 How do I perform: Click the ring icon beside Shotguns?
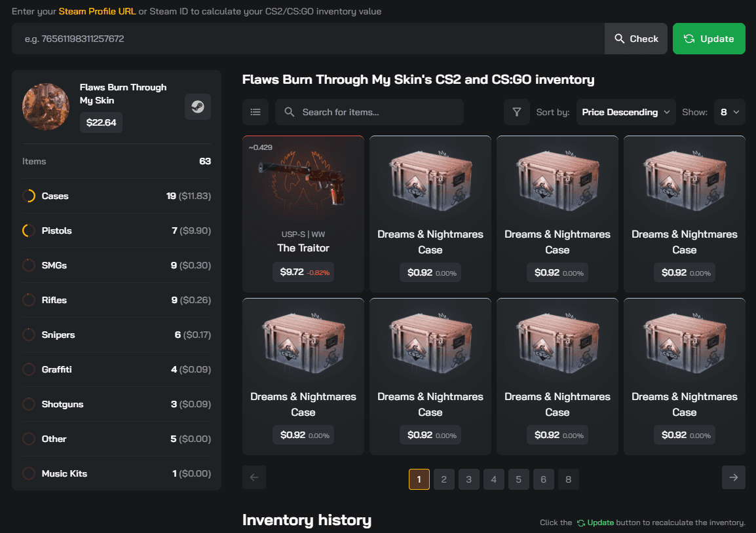pos(29,404)
